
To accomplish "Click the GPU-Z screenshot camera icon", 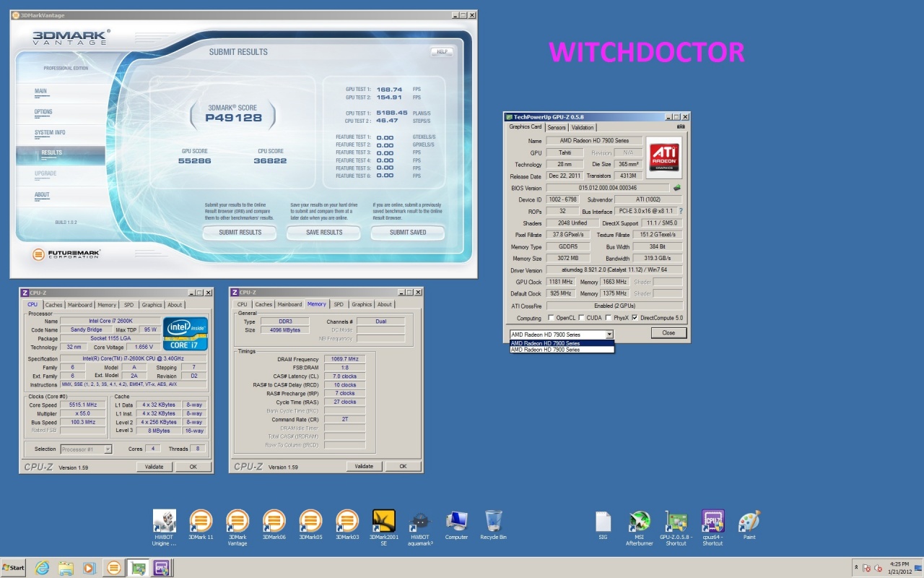I will [x=680, y=126].
